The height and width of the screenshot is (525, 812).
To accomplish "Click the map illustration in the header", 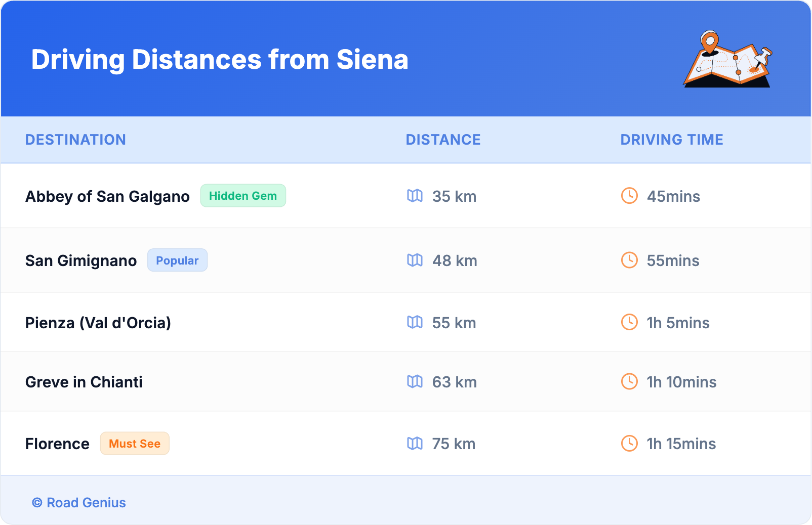I will pyautogui.click(x=727, y=59).
